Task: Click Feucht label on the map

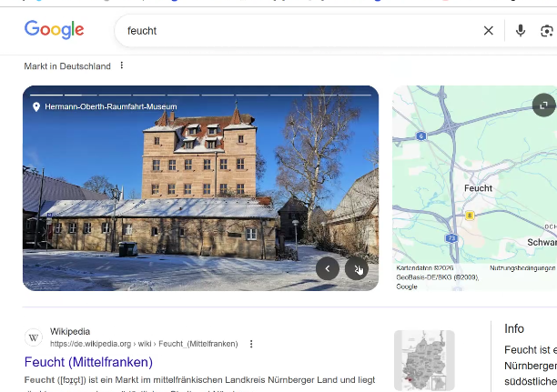Action: (x=478, y=188)
